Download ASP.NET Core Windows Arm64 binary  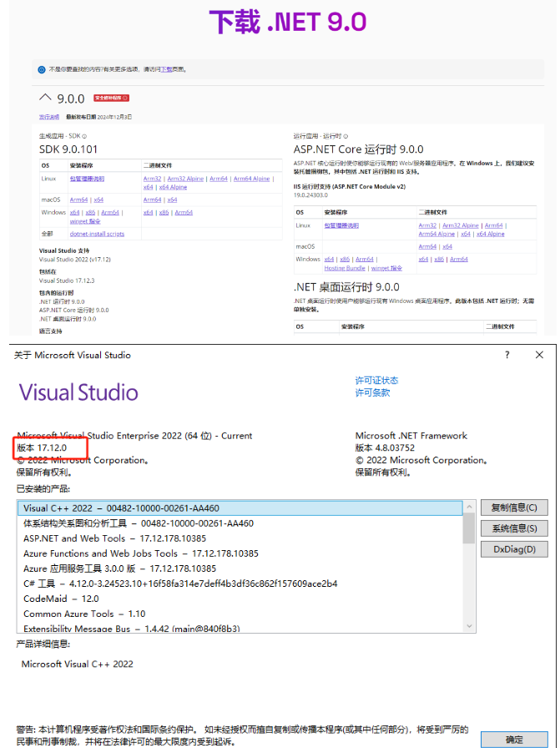point(459,259)
